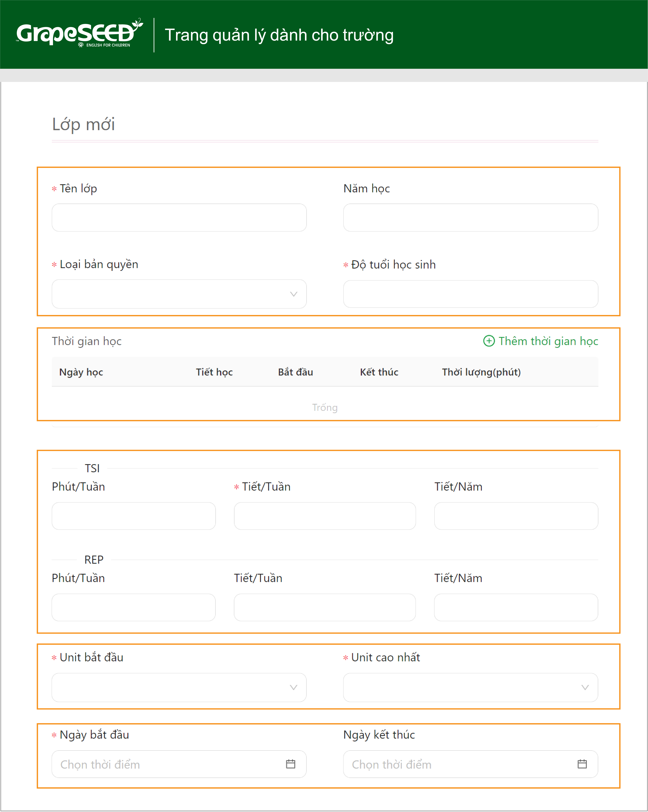Click the TSI Tiết/Năm input field
This screenshot has height=812, width=648.
516,516
